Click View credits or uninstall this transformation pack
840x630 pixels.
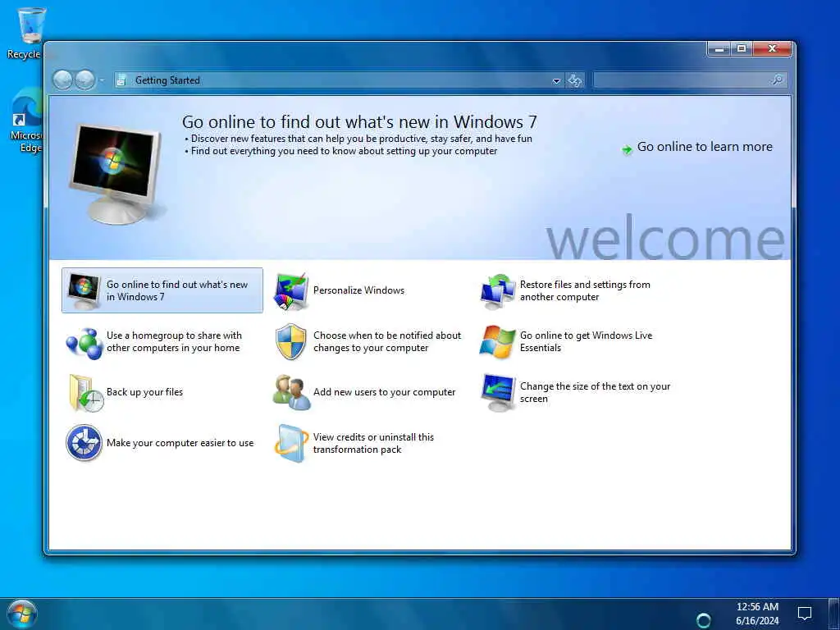373,443
